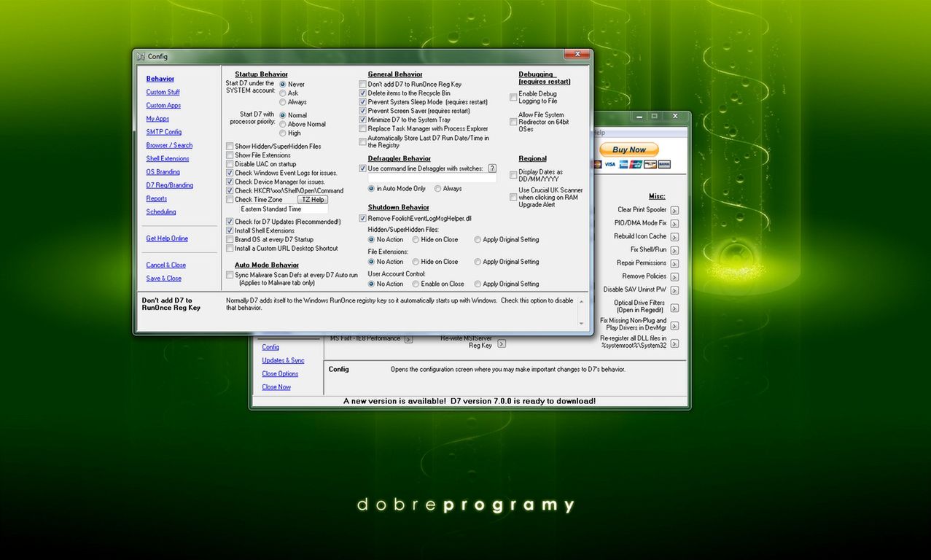Select Hide on Close for Hidden/SuperHidden Files
Image resolution: width=931 pixels, height=560 pixels.
416,240
